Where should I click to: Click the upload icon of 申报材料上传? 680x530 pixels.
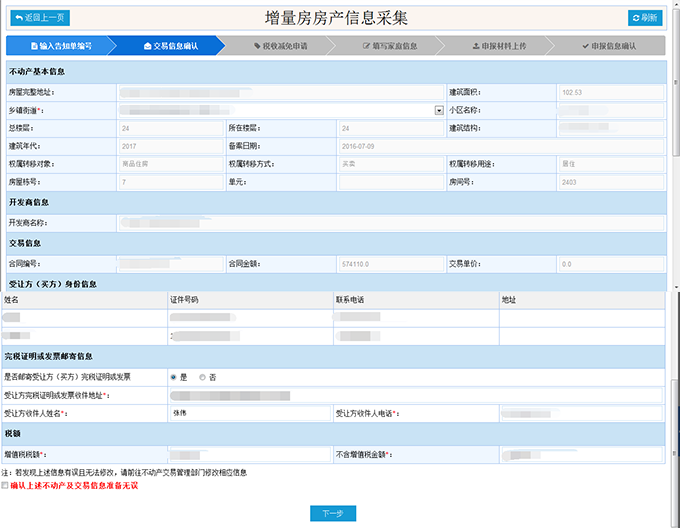[475, 46]
